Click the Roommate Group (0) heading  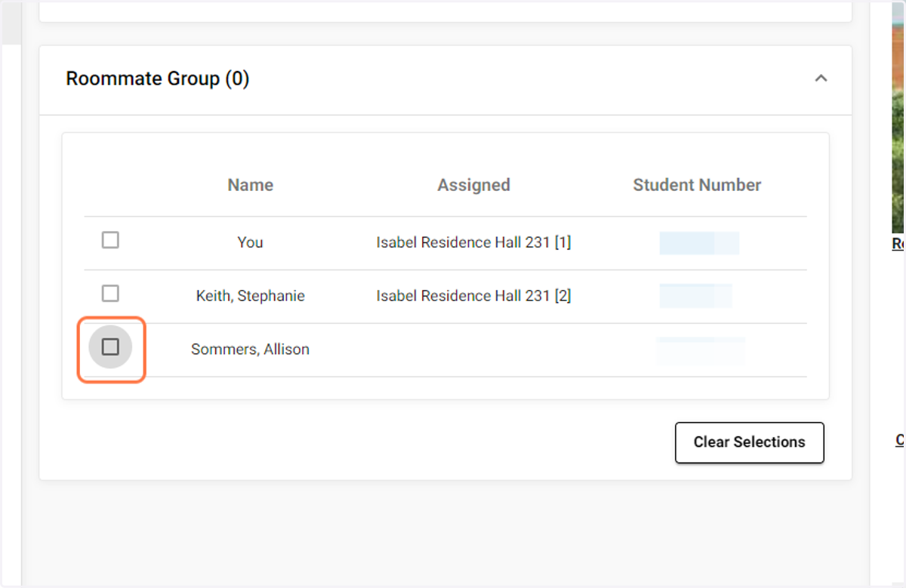[x=158, y=79]
